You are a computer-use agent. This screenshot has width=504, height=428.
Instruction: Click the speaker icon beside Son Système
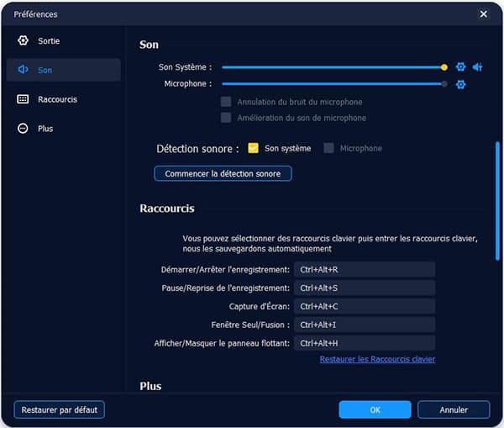(477, 67)
